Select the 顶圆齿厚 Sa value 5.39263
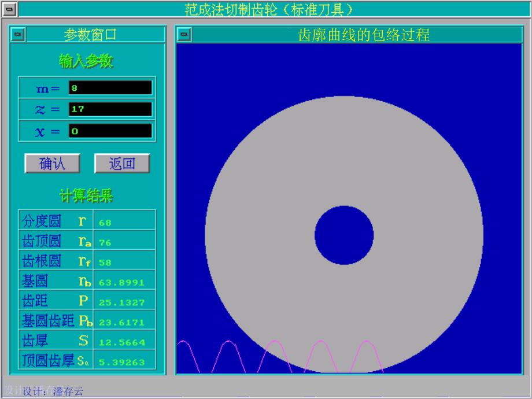The image size is (532, 399). coord(122,363)
